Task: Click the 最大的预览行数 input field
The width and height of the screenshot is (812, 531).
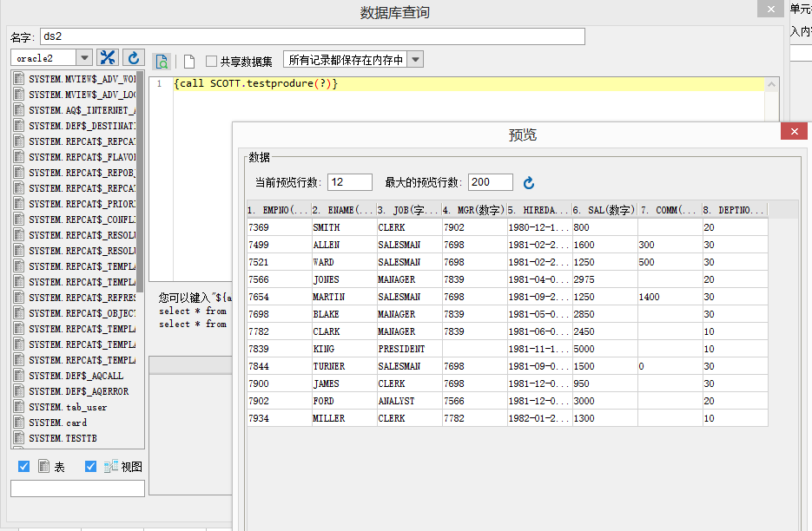Action: [491, 182]
